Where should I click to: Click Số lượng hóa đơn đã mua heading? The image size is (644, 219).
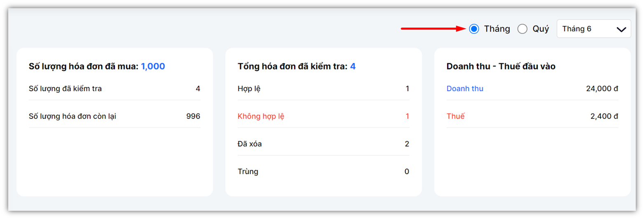(x=84, y=67)
